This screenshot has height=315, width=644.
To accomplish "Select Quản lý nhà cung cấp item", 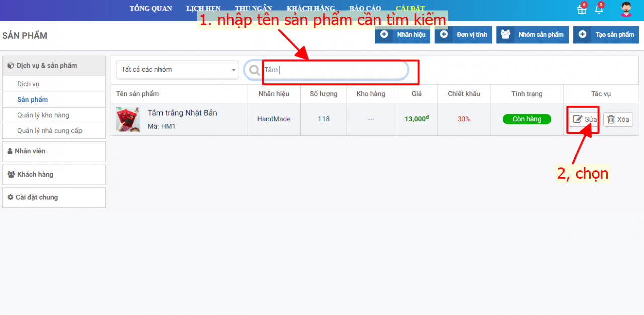I will coord(49,131).
